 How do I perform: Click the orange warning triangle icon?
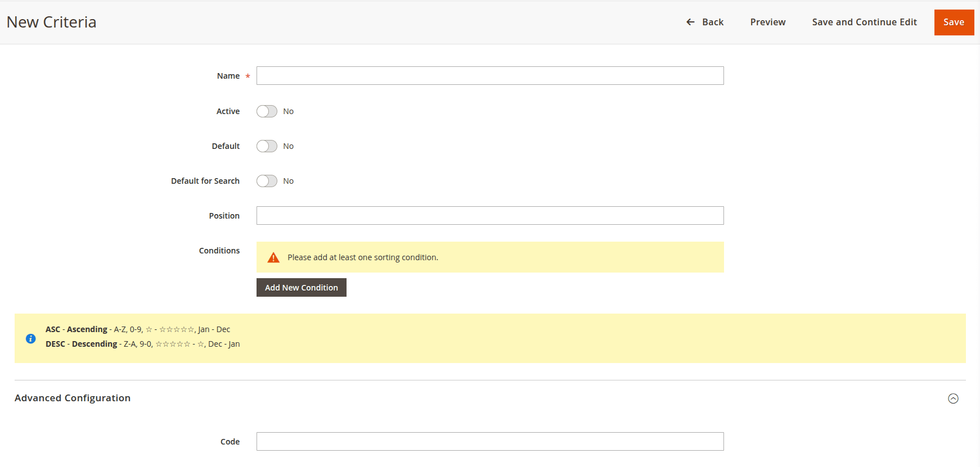273,257
